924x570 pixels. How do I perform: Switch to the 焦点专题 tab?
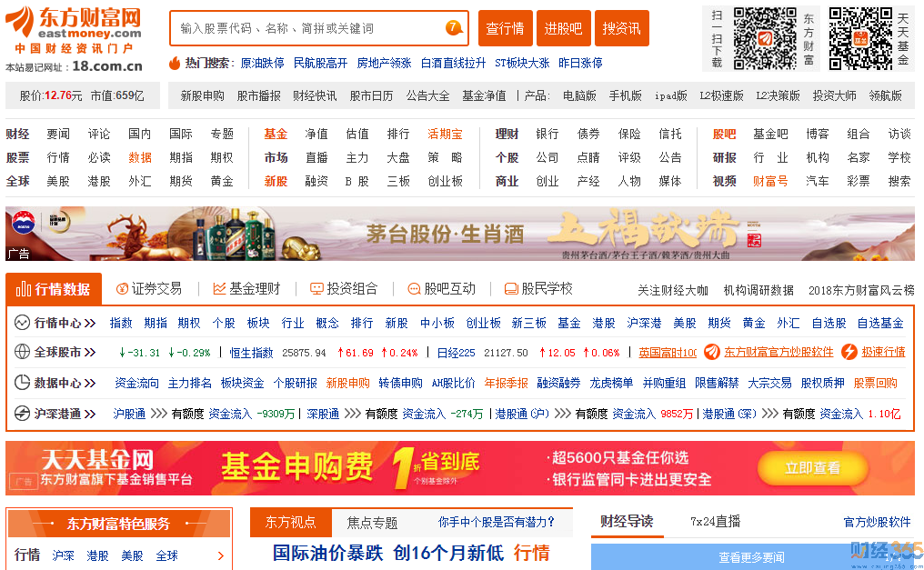coord(373,523)
